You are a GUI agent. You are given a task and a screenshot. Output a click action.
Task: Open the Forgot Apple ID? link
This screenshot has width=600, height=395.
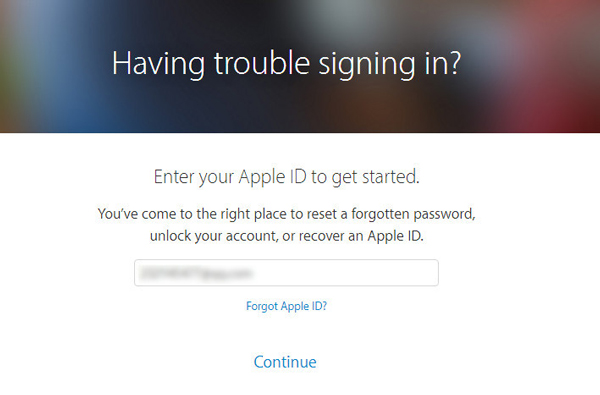click(x=286, y=306)
